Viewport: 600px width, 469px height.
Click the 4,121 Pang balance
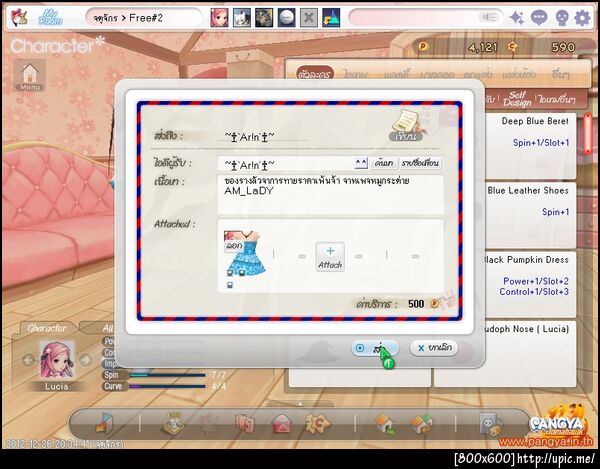click(x=483, y=47)
